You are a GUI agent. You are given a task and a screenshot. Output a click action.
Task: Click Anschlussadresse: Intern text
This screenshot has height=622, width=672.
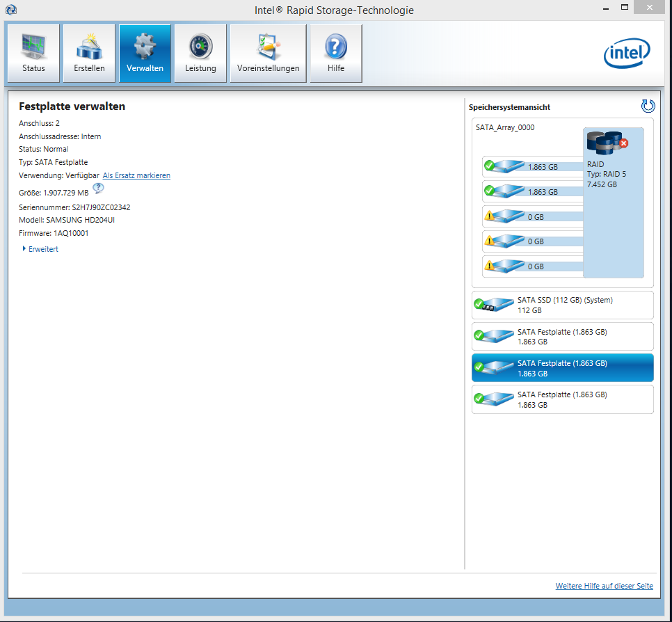click(60, 136)
